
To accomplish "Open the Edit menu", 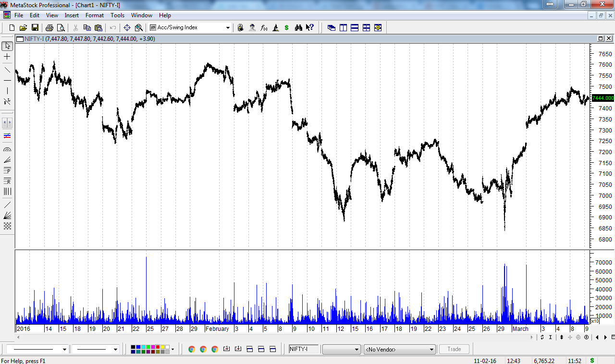I will (35, 15).
